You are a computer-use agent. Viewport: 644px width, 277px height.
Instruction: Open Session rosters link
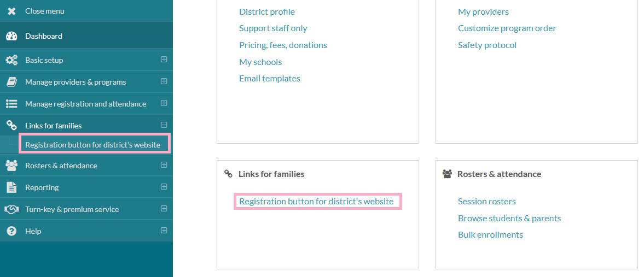tap(486, 201)
